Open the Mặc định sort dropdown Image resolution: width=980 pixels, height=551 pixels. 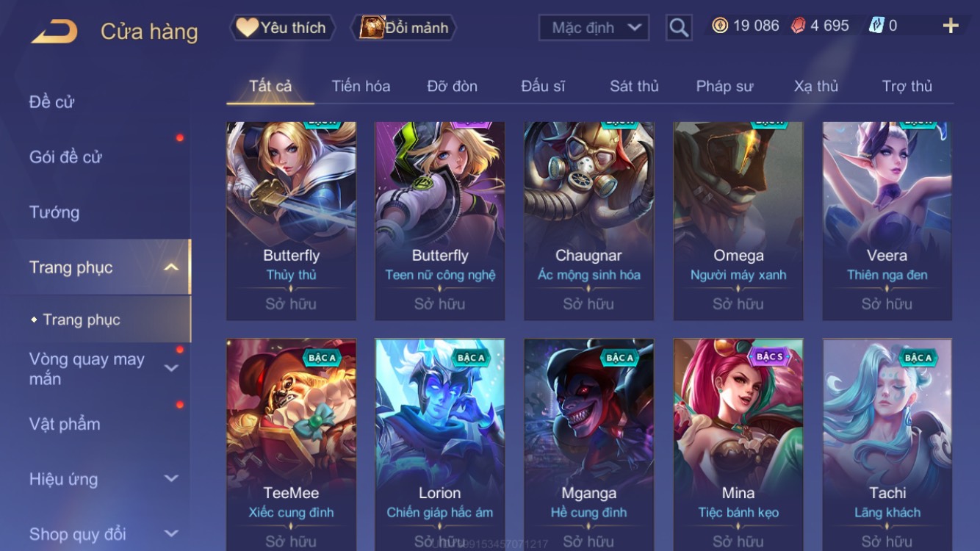pos(594,28)
